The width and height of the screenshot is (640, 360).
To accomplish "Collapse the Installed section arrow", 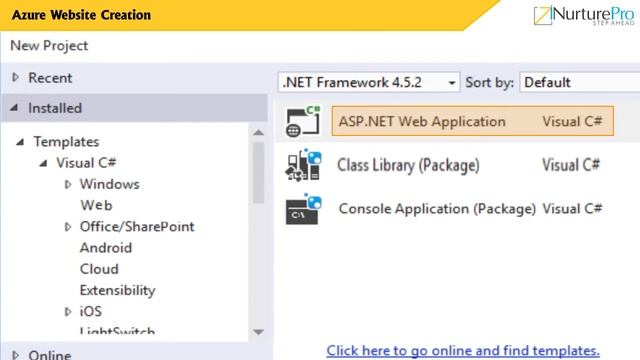I will (14, 108).
